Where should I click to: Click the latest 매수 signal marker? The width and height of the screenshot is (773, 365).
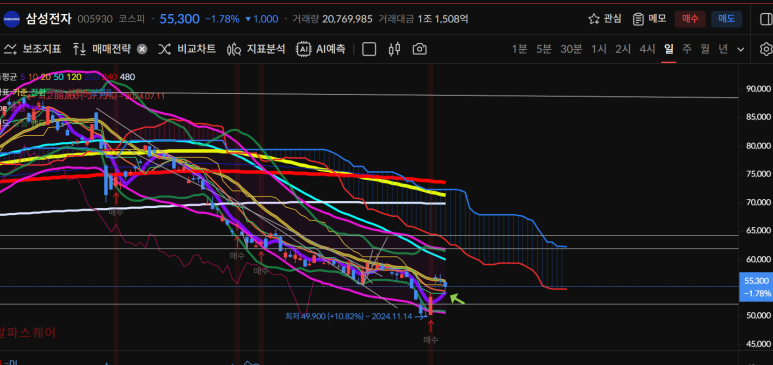430,339
